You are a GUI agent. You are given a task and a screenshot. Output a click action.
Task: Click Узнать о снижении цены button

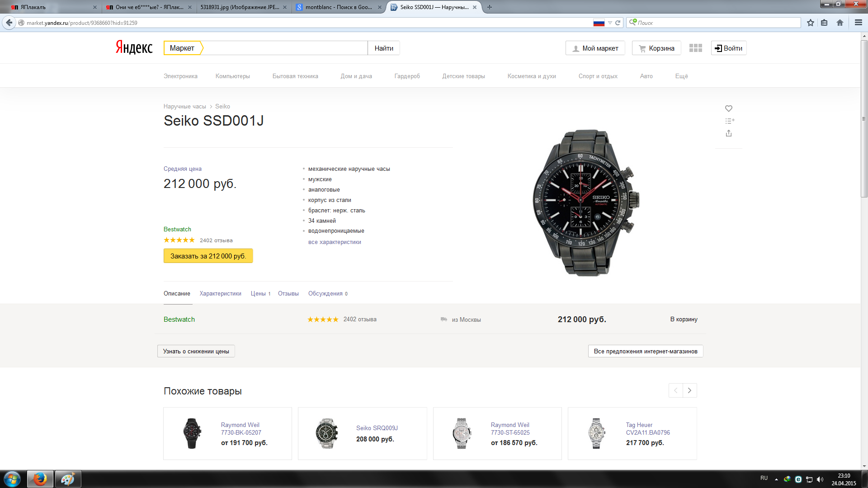tap(196, 351)
